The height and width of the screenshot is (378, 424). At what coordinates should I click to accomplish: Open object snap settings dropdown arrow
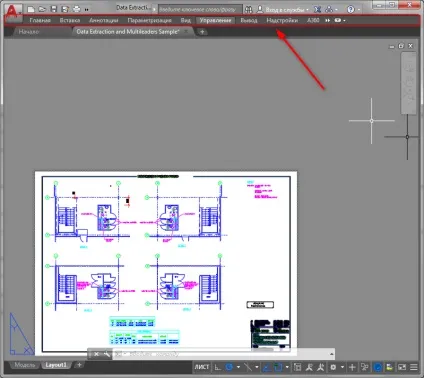287,367
